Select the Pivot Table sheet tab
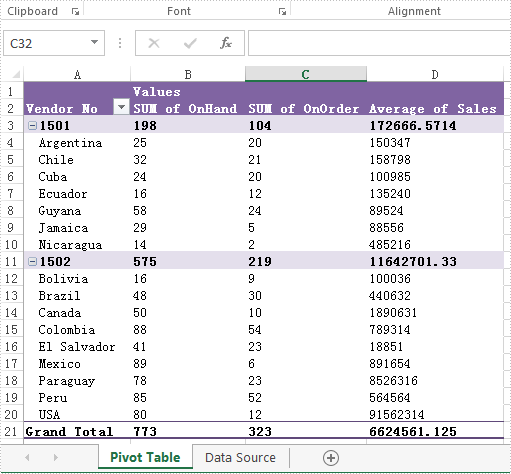The image size is (511, 474). click(145, 457)
